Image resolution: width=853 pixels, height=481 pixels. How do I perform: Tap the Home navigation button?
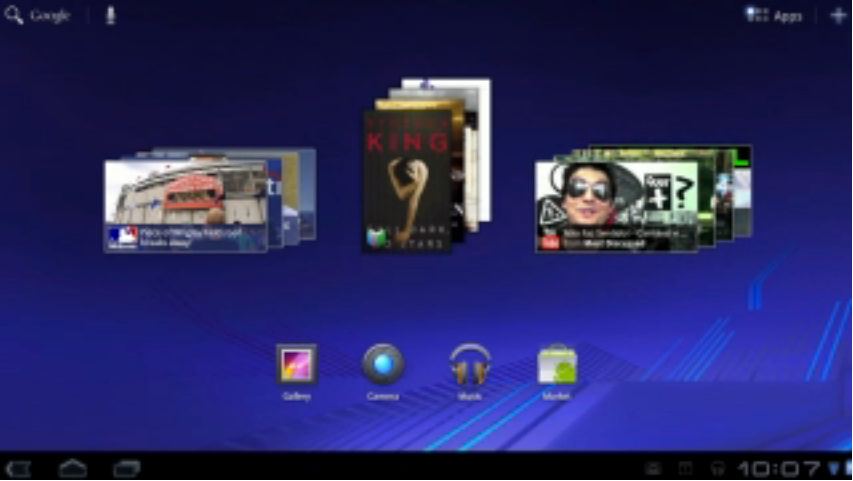73,468
